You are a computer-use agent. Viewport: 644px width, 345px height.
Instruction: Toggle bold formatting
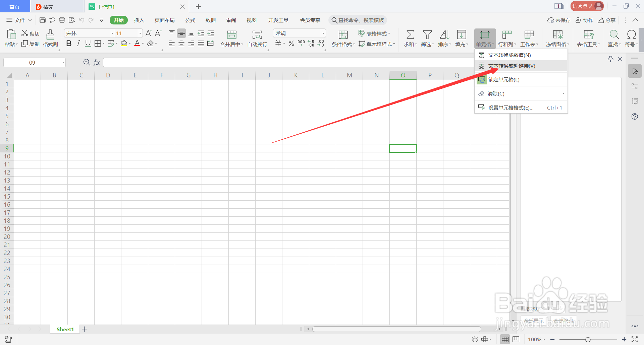coord(69,43)
